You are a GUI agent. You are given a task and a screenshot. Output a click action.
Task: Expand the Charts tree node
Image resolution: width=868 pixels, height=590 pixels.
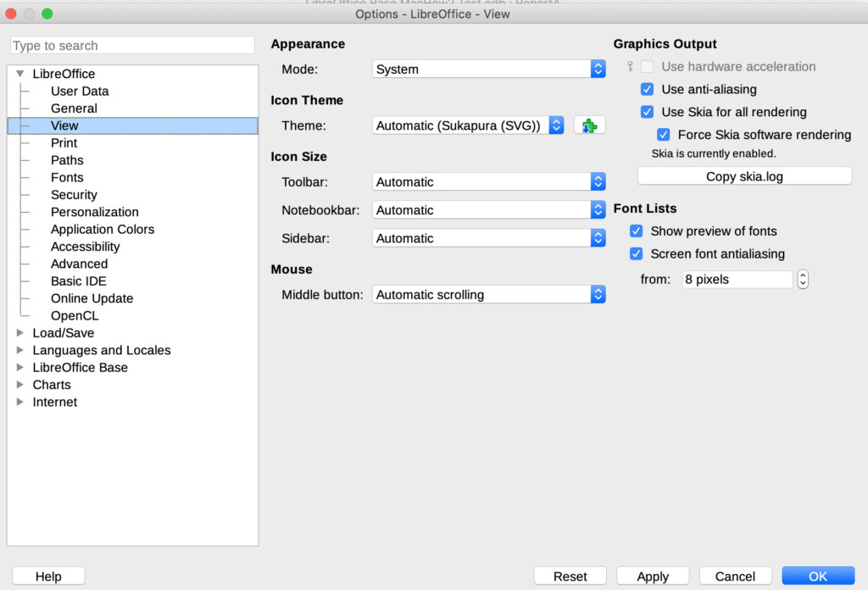[20, 385]
